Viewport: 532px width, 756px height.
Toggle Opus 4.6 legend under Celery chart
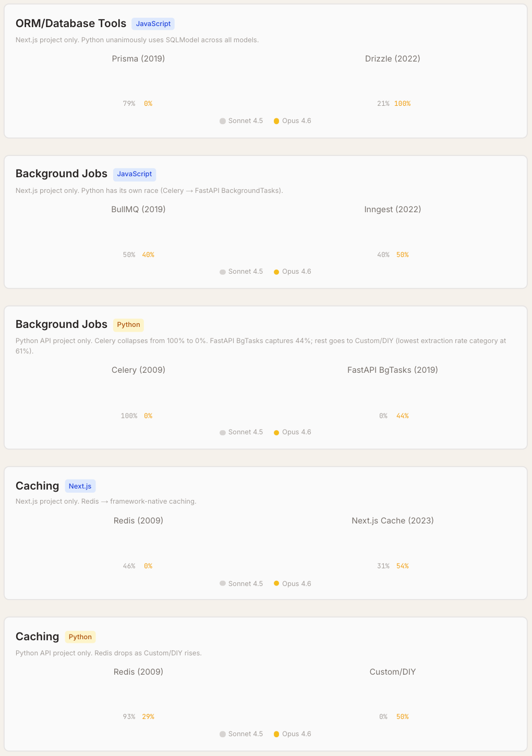click(x=293, y=432)
